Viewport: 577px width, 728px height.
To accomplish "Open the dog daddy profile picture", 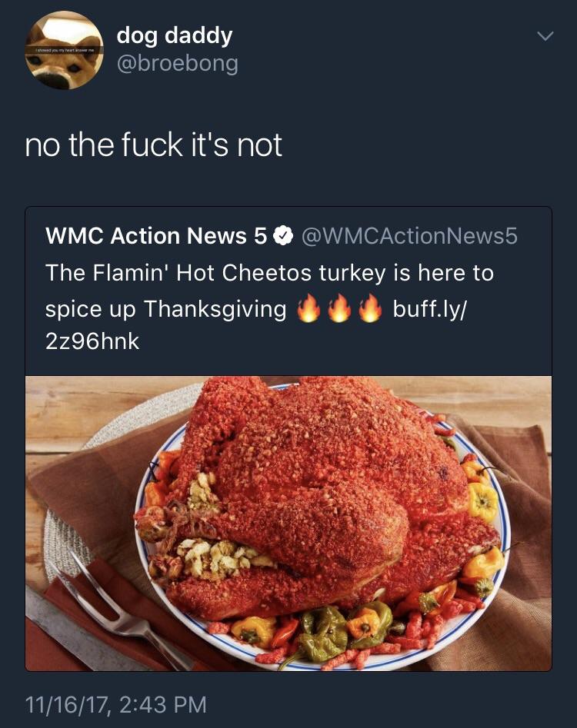I will pos(64,50).
